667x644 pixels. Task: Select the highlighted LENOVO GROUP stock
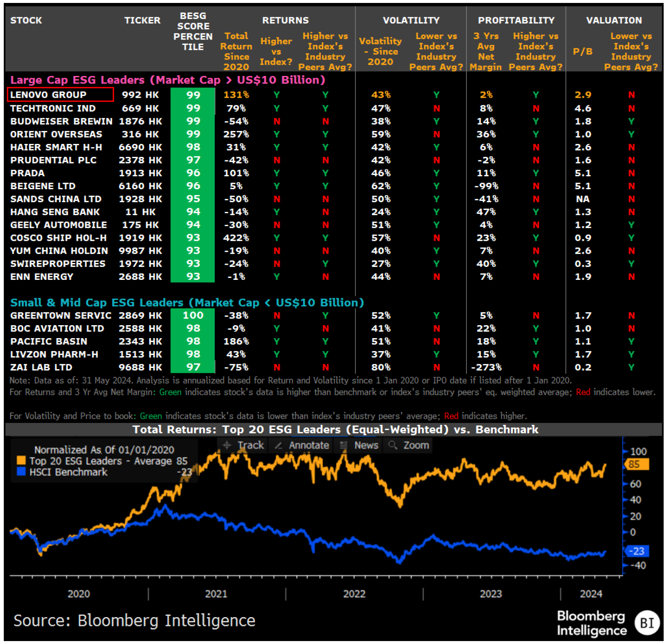[x=60, y=95]
